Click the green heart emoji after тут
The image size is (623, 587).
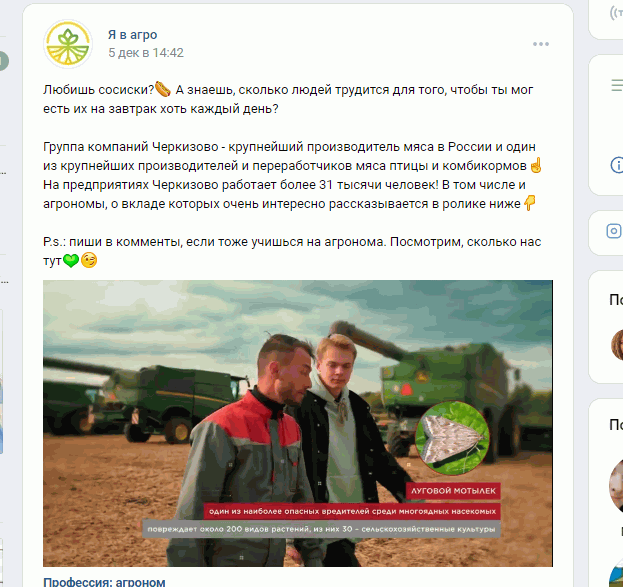tap(71, 261)
